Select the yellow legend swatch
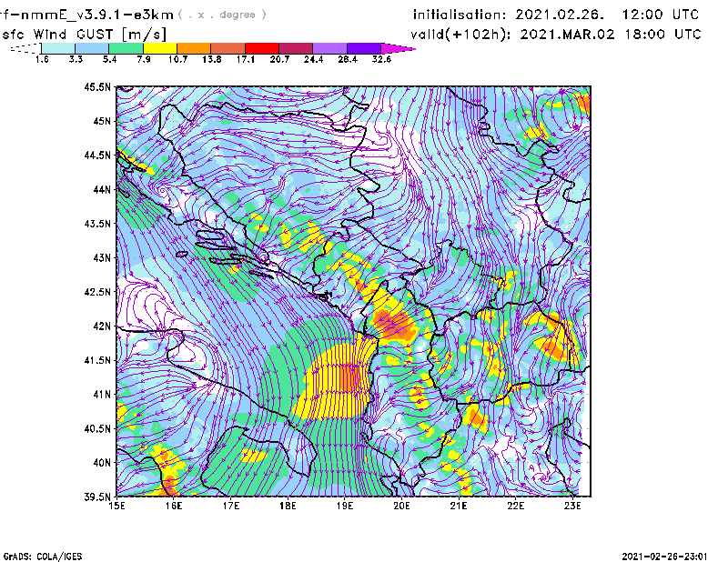728x562 pixels. pyautogui.click(x=160, y=48)
